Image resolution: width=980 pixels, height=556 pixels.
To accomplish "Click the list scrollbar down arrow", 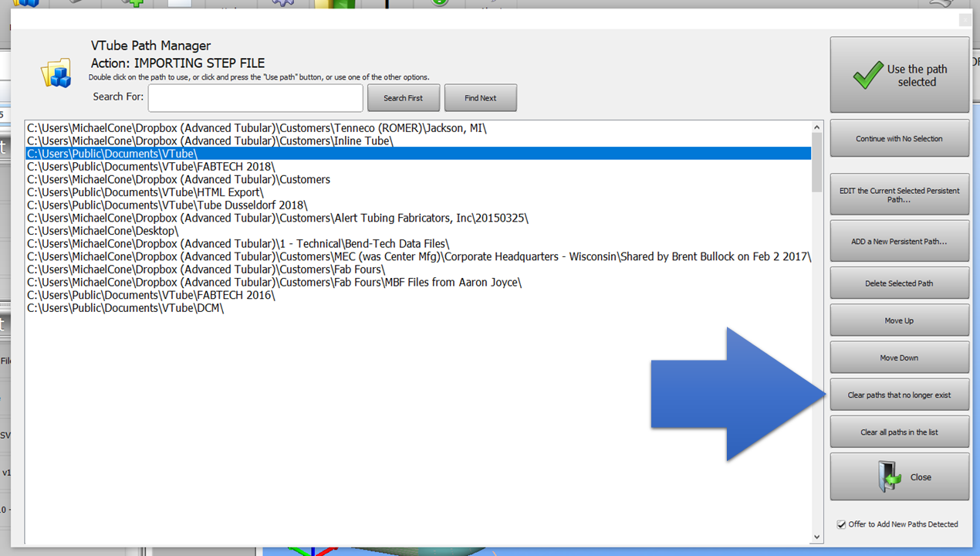I will [817, 537].
